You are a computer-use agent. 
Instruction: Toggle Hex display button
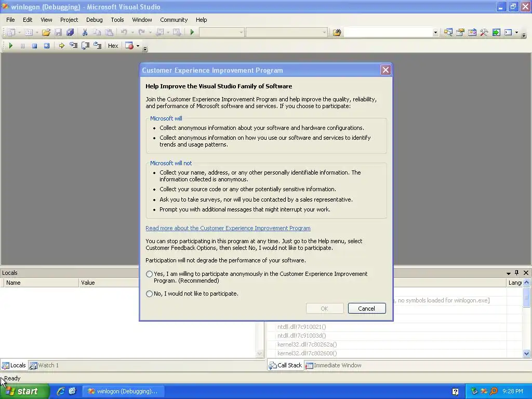point(113,46)
